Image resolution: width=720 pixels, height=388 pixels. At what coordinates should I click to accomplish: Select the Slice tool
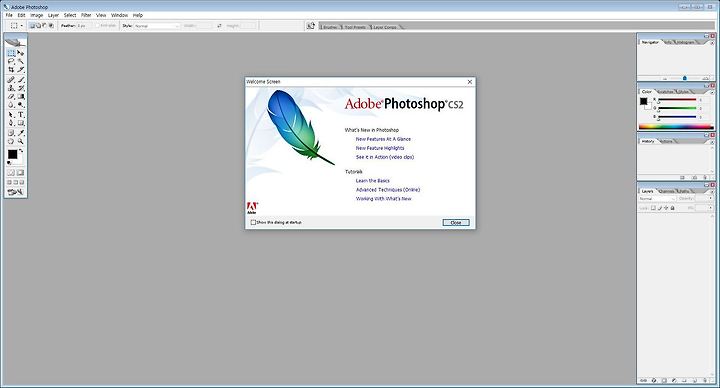(x=20, y=70)
